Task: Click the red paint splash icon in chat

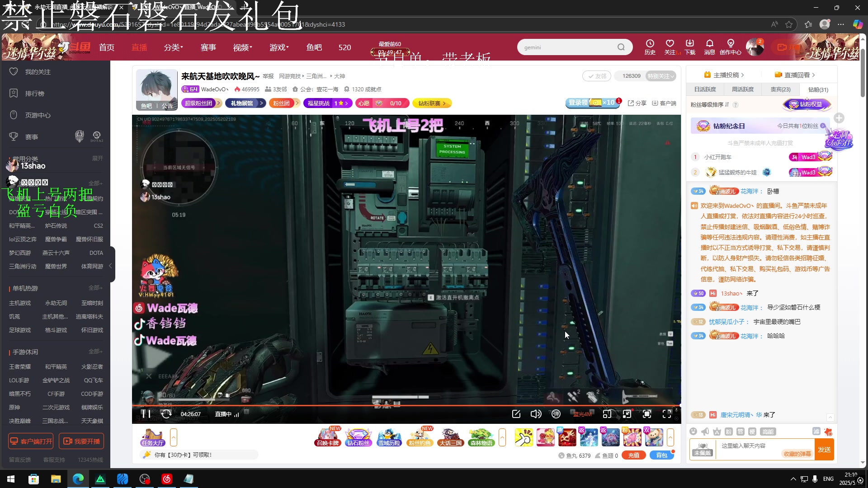Action: tap(828, 432)
